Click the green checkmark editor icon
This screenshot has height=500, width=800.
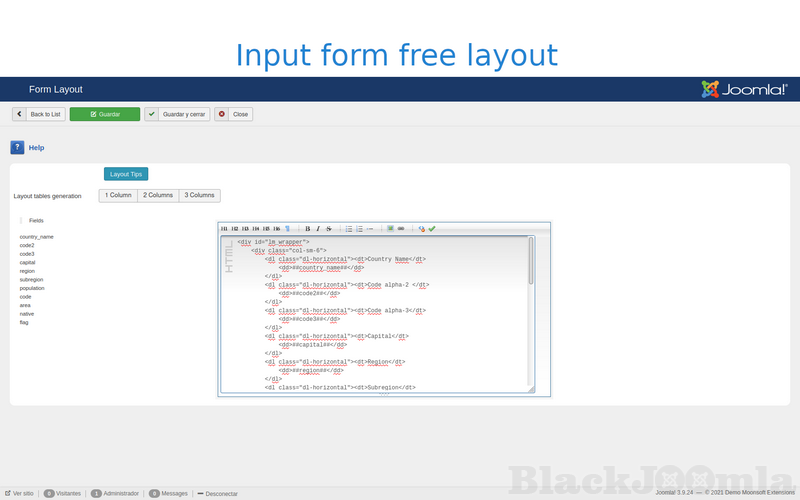click(432, 228)
